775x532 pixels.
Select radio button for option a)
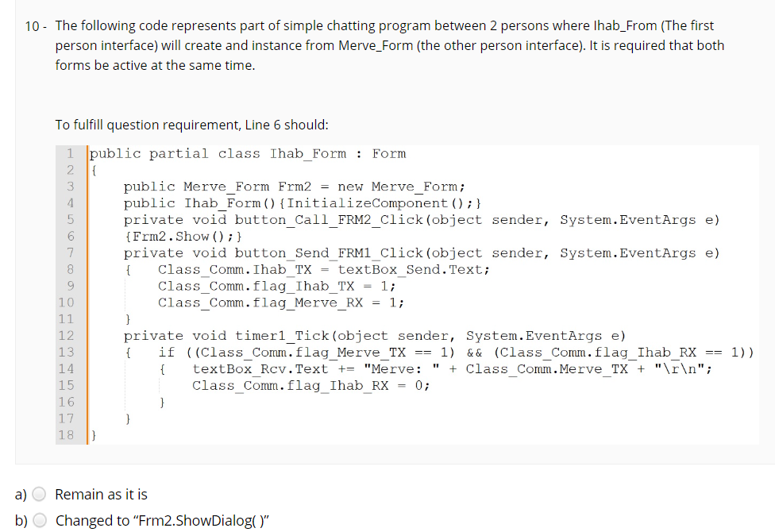click(39, 494)
